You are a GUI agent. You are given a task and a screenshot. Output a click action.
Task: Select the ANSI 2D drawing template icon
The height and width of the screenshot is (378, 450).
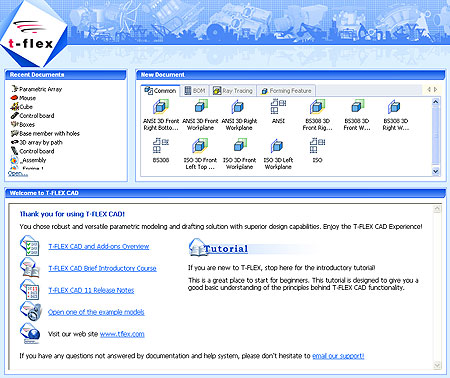pyautogui.click(x=278, y=107)
